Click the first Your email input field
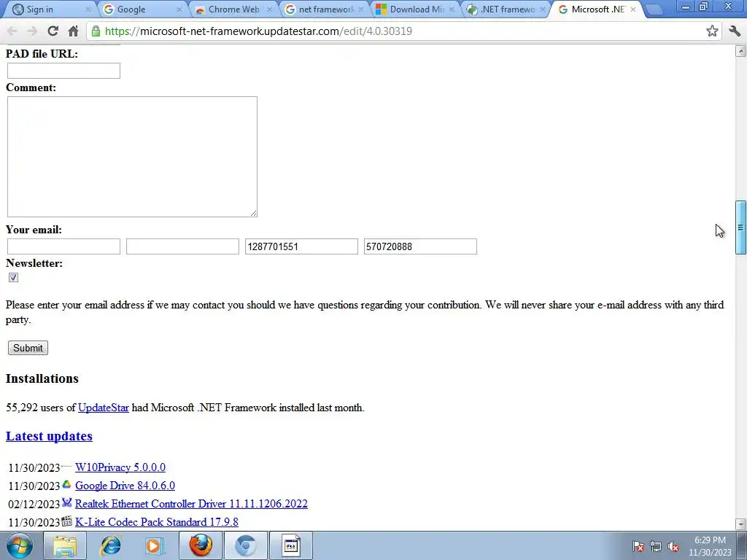Screen dimensions: 747x560 click(63, 246)
